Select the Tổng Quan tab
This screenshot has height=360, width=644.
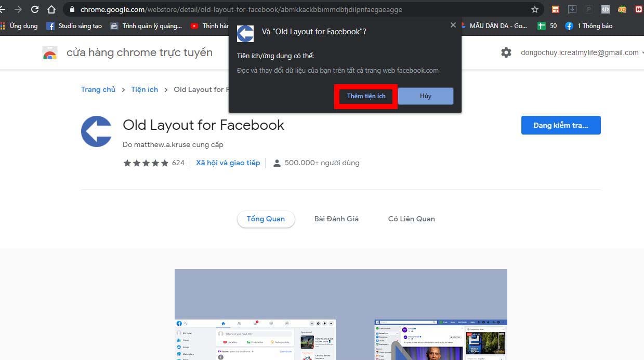coord(266,218)
